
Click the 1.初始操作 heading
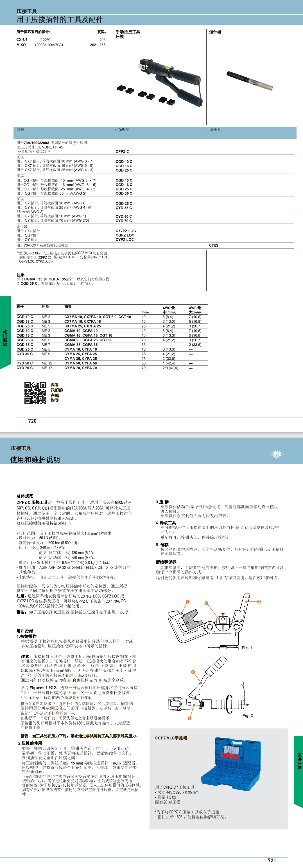[27, 636]
